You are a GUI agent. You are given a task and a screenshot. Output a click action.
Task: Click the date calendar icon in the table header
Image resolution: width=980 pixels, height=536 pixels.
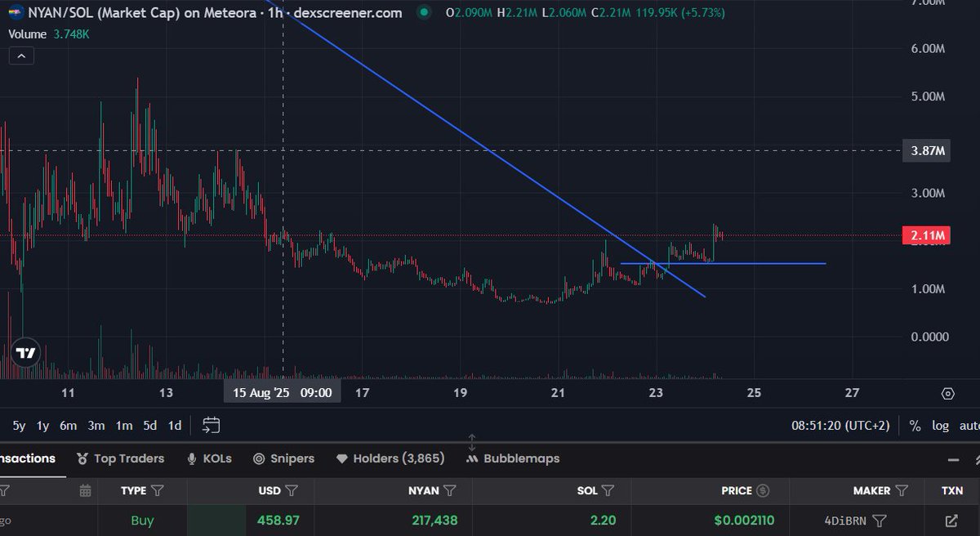(x=86, y=491)
